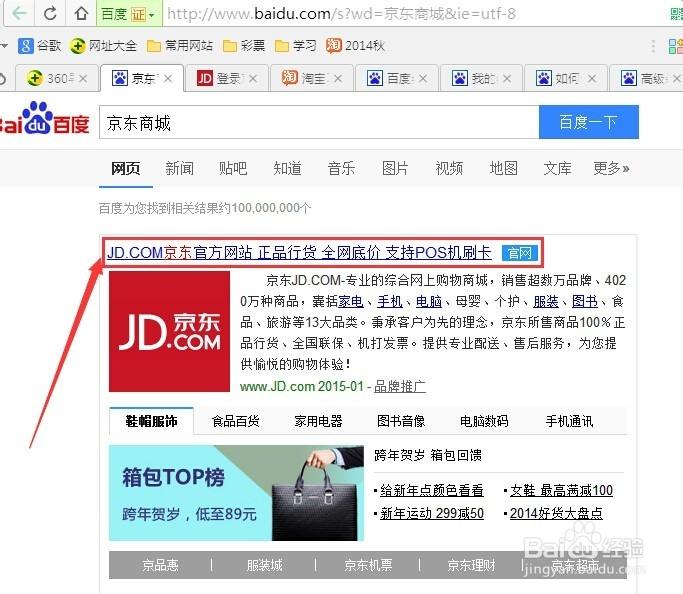Click the browser back arrow
The image size is (683, 594).
pyautogui.click(x=19, y=13)
